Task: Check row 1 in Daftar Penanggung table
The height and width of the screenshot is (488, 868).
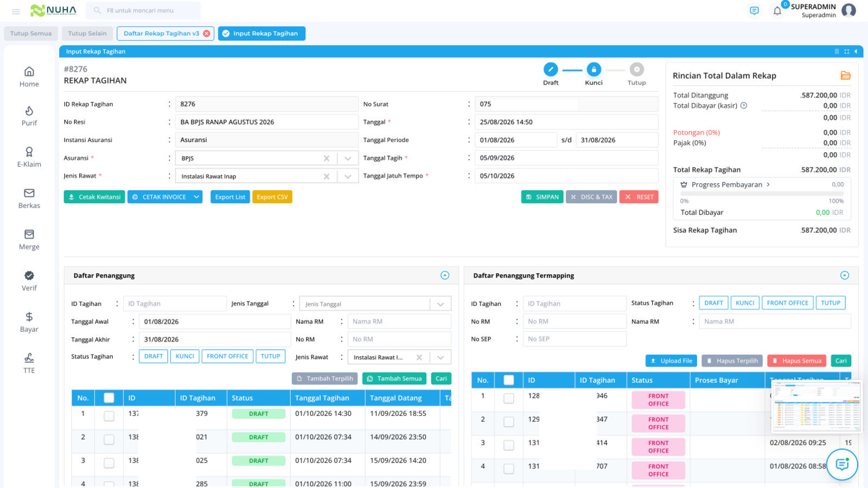Action: pyautogui.click(x=109, y=416)
